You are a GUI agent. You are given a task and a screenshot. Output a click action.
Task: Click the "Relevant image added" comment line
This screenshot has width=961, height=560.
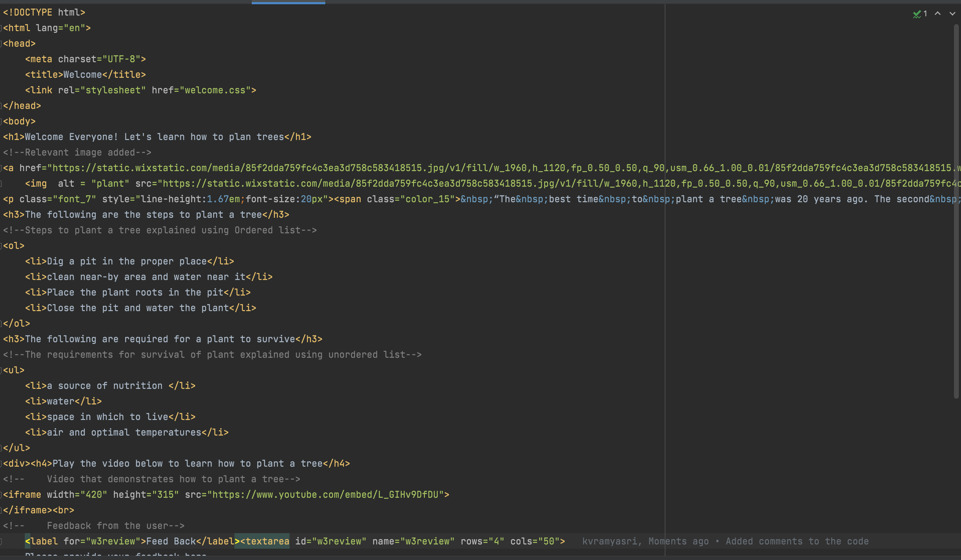[x=77, y=152]
